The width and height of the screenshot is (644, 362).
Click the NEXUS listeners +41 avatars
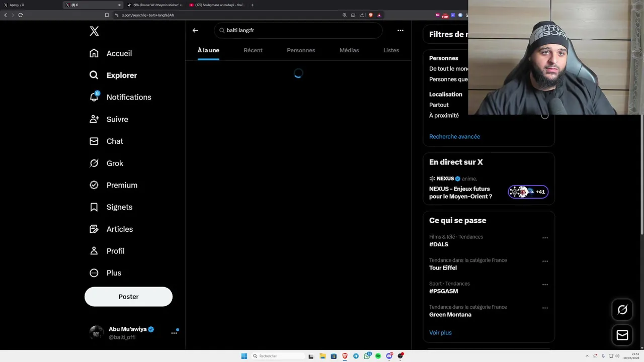[528, 192]
